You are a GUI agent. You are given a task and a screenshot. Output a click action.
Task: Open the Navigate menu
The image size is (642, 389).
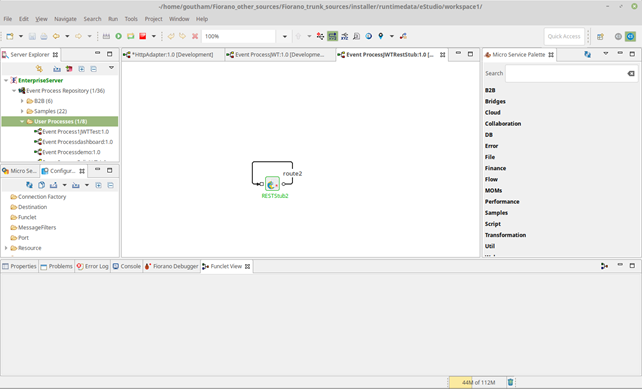66,19
